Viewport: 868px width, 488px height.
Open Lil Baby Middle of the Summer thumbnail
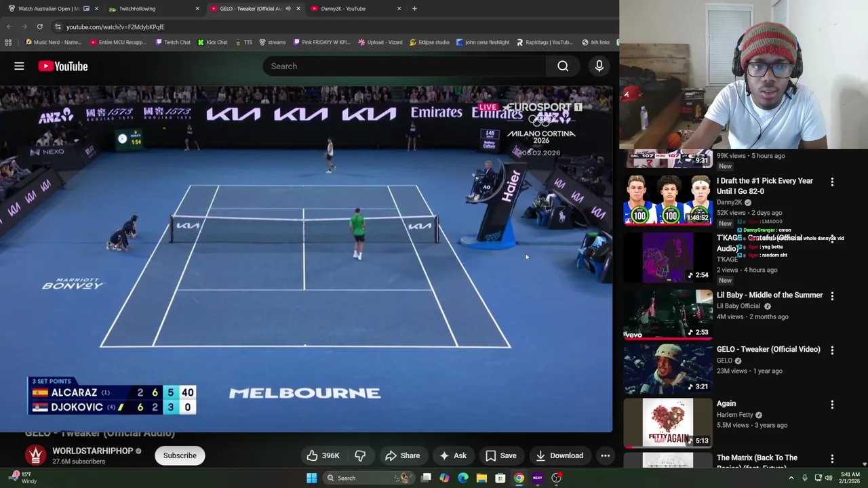tap(668, 314)
